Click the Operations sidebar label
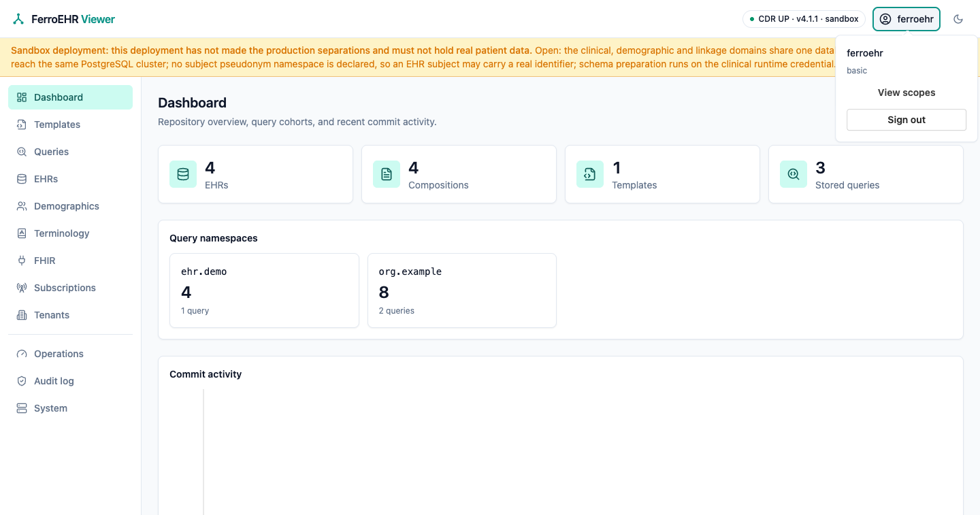The width and height of the screenshot is (980, 515). click(59, 354)
